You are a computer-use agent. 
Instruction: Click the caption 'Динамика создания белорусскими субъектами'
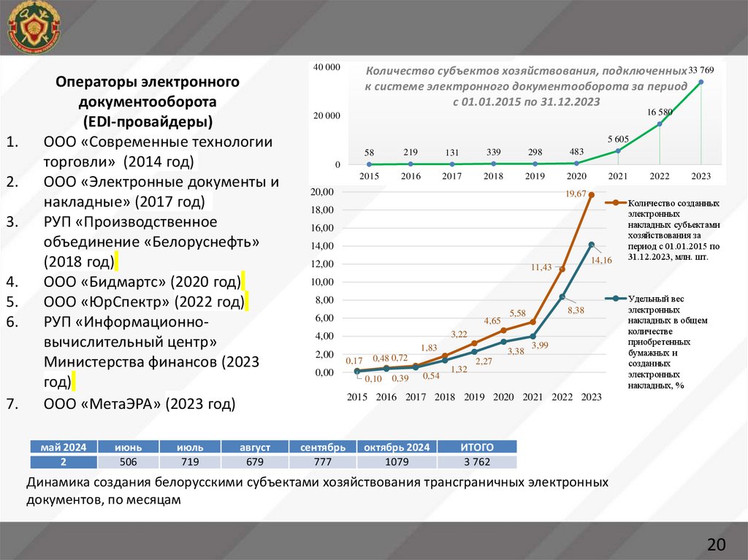(317, 491)
